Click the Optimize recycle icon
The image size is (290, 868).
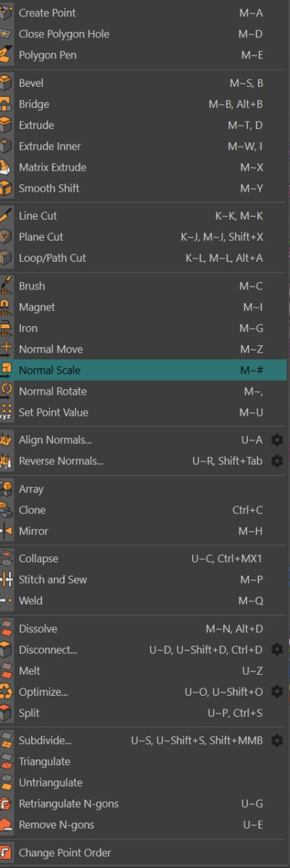coord(6,692)
